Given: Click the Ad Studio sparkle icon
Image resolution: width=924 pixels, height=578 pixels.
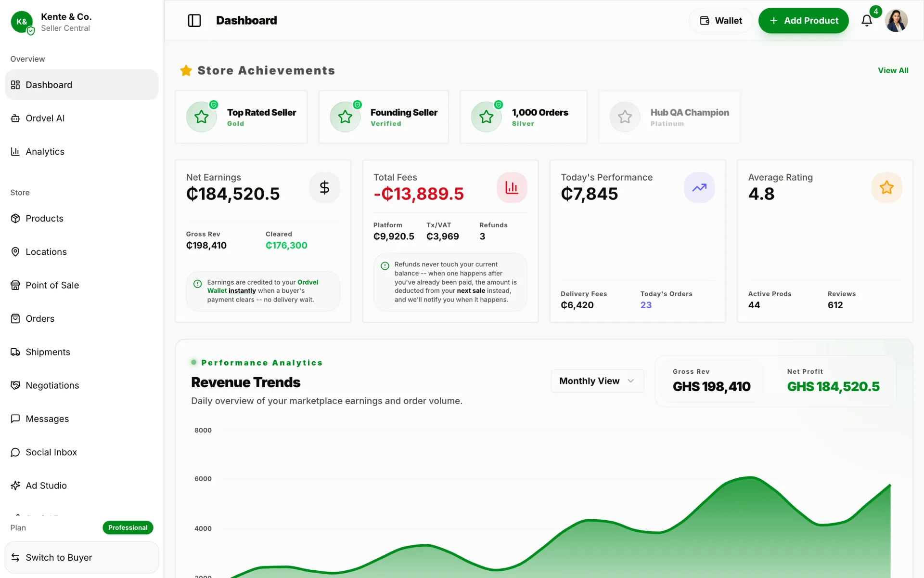Looking at the screenshot, I should click(x=15, y=486).
